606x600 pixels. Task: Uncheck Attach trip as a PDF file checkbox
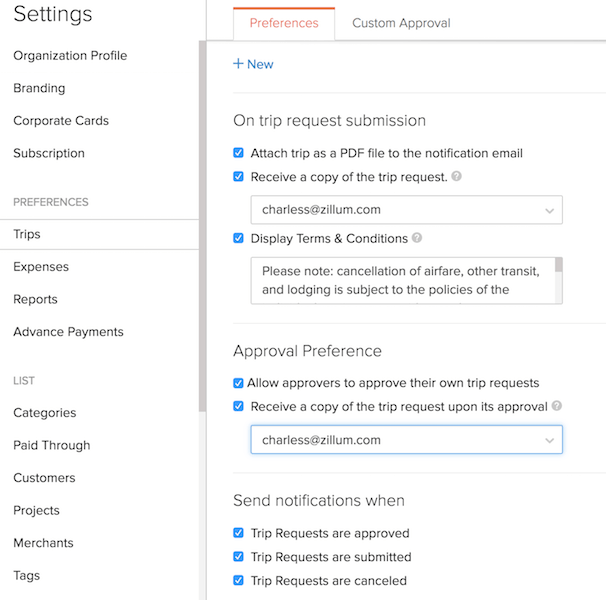[238, 153]
